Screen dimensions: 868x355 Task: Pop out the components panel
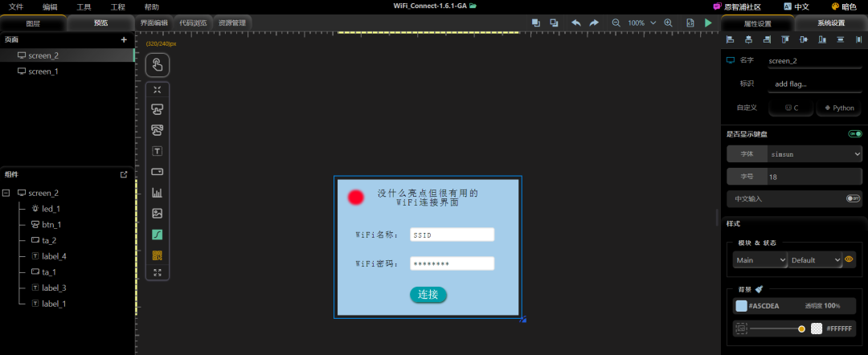point(124,174)
